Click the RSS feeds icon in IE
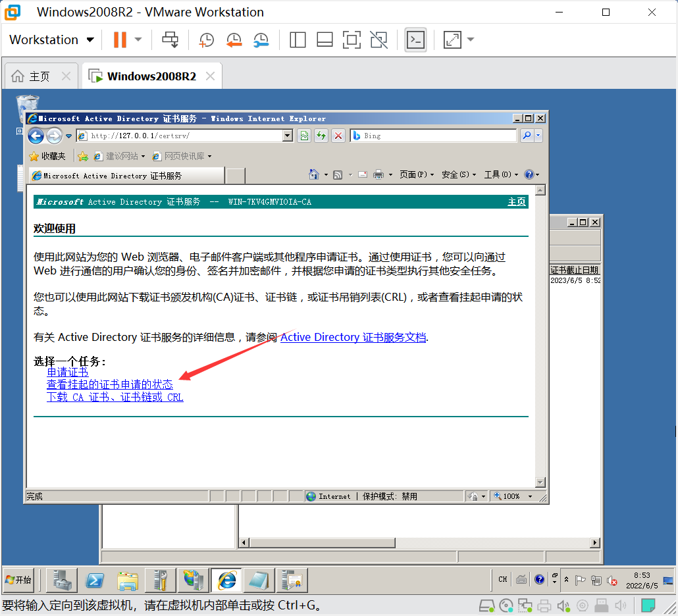 coord(338,174)
